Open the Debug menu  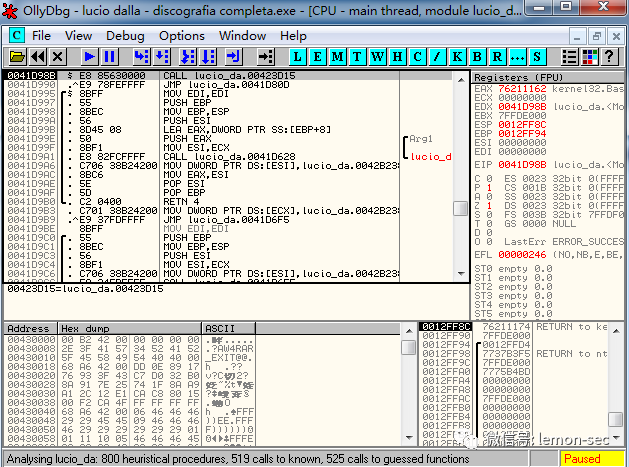tap(125, 36)
